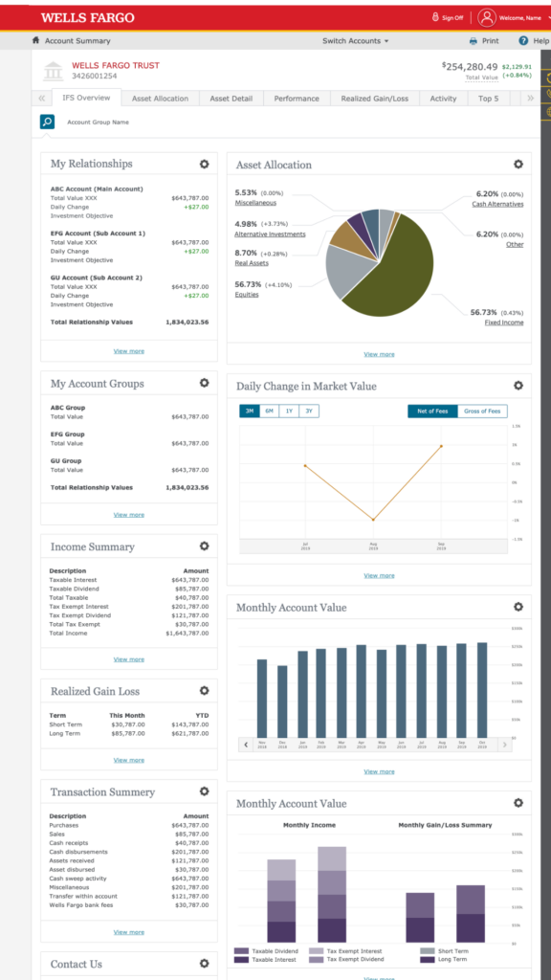The image size is (551, 980).
Task: Open the Monthly Income chart widget gear
Action: (x=518, y=803)
